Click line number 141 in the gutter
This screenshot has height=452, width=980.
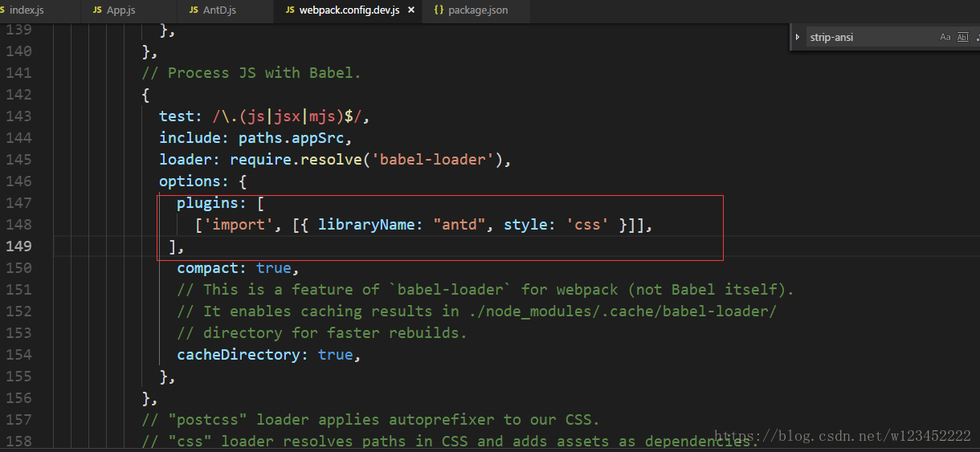(x=18, y=73)
